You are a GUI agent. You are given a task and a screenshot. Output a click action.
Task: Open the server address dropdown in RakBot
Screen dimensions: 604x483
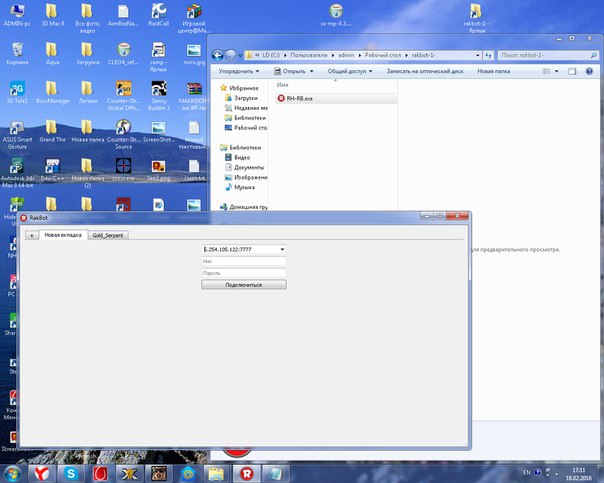(282, 250)
